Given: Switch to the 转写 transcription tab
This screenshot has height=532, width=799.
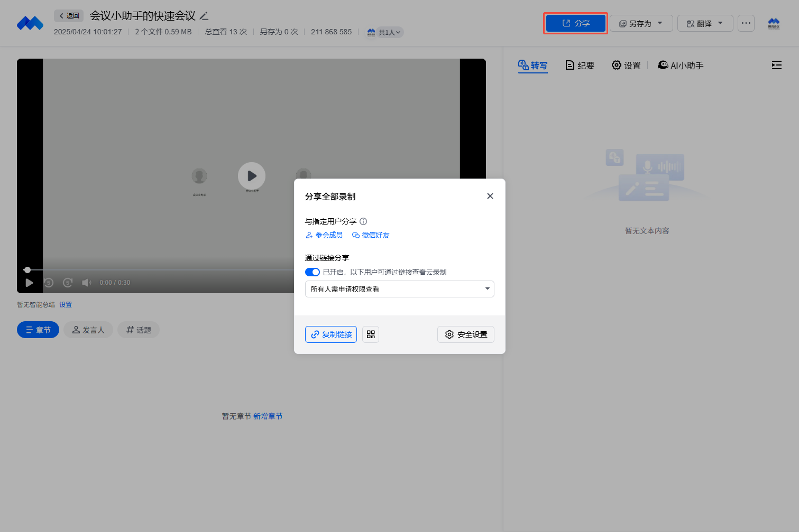Looking at the screenshot, I should (533, 66).
